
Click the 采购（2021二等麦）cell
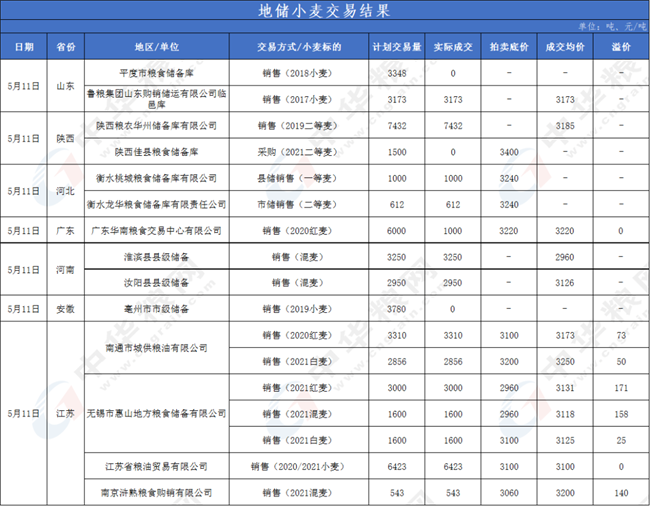298,152
